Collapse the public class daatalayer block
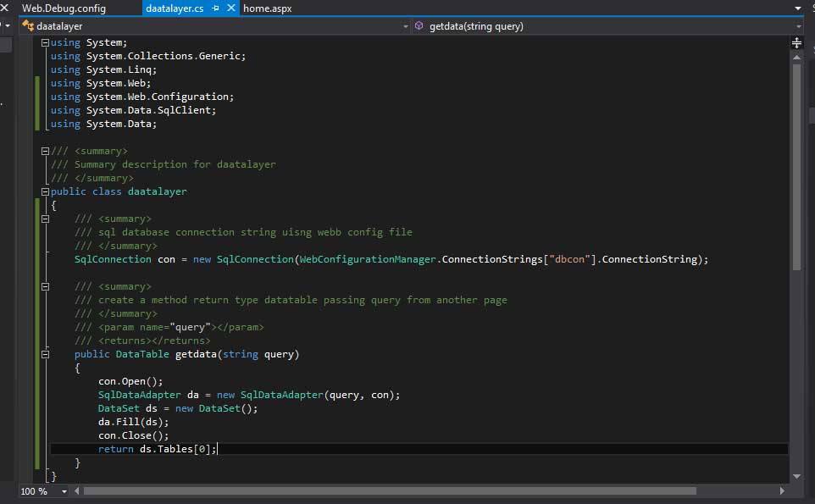 pos(45,191)
